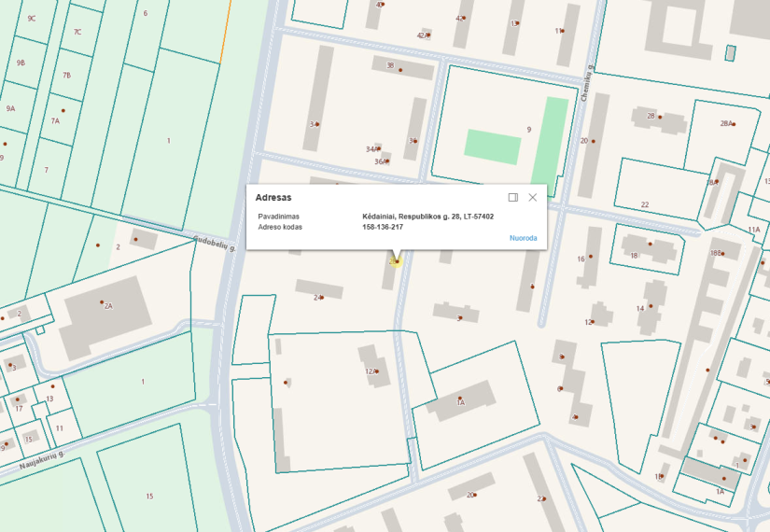The height and width of the screenshot is (532, 770).
Task: Close the Adresas info popup
Action: (x=532, y=198)
